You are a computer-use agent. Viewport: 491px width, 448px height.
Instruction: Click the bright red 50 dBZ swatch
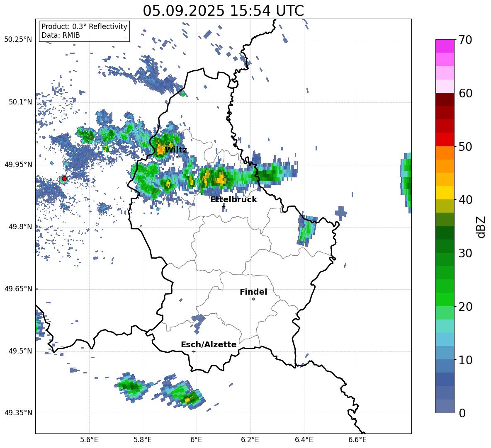(x=445, y=140)
